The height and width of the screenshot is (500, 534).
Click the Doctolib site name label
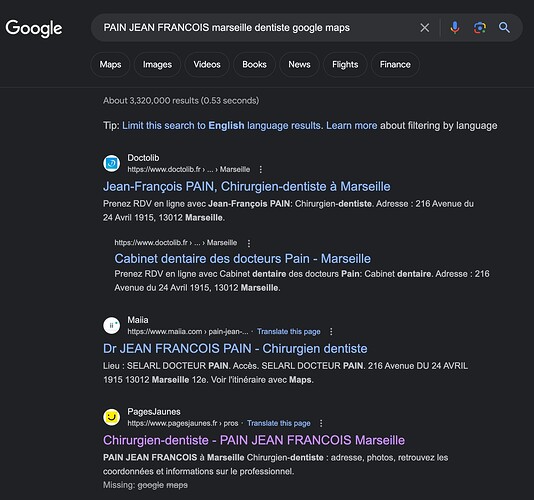tap(143, 158)
